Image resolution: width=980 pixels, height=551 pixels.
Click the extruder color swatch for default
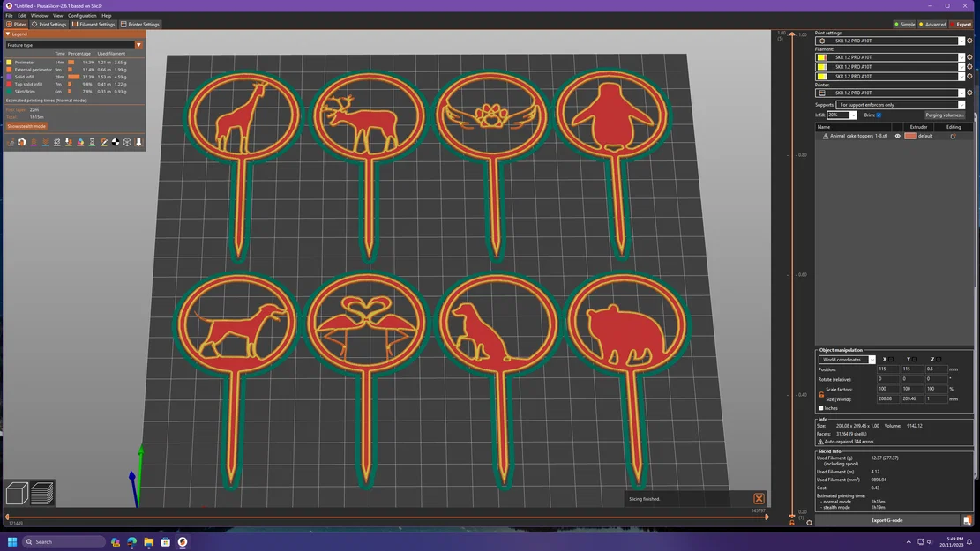(x=910, y=136)
